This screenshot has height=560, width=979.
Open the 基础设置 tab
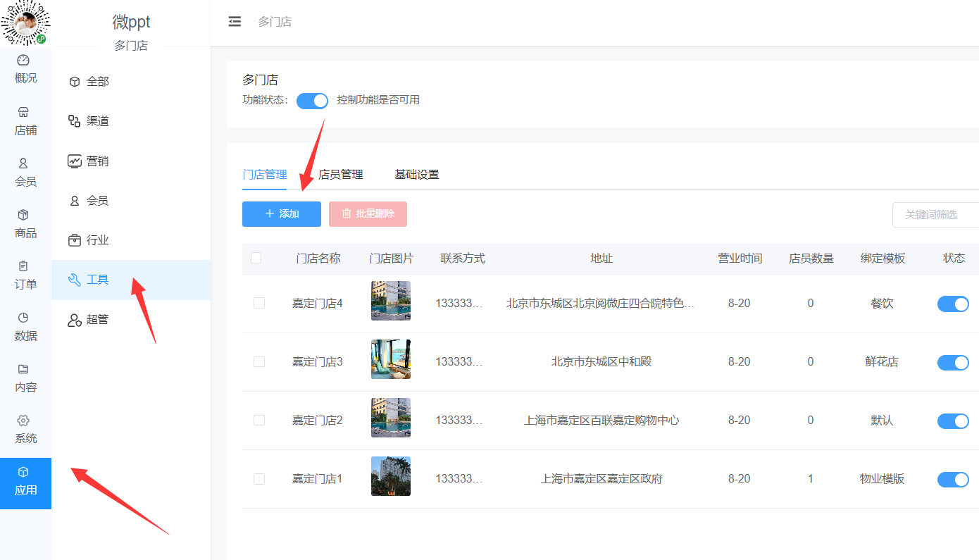[x=417, y=175]
